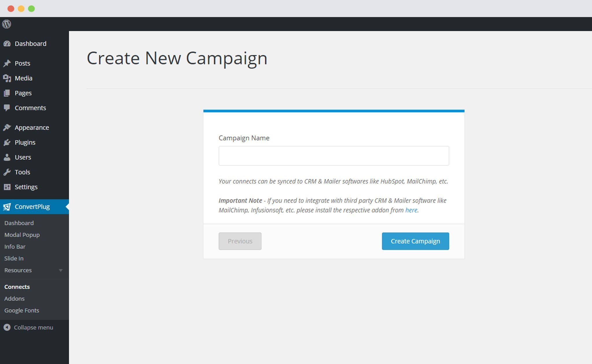Follow the 'here' addon link
The width and height of the screenshot is (592, 364).
click(x=411, y=210)
